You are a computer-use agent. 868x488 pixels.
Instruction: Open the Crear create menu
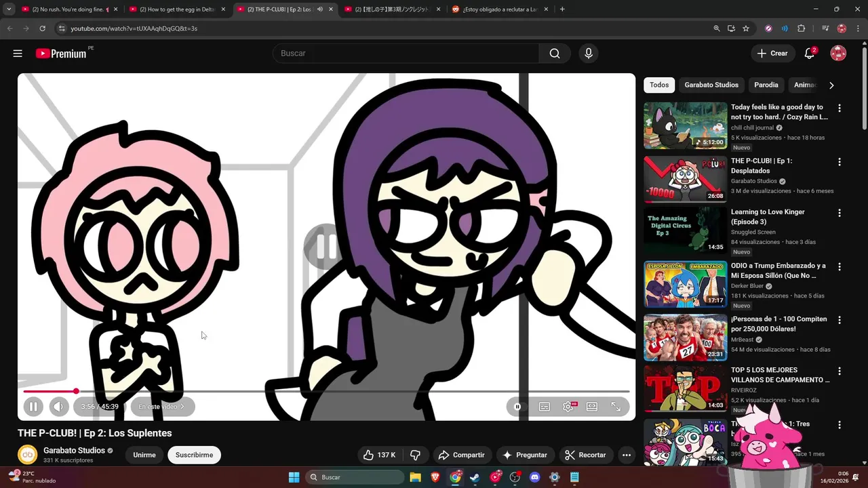(x=772, y=54)
